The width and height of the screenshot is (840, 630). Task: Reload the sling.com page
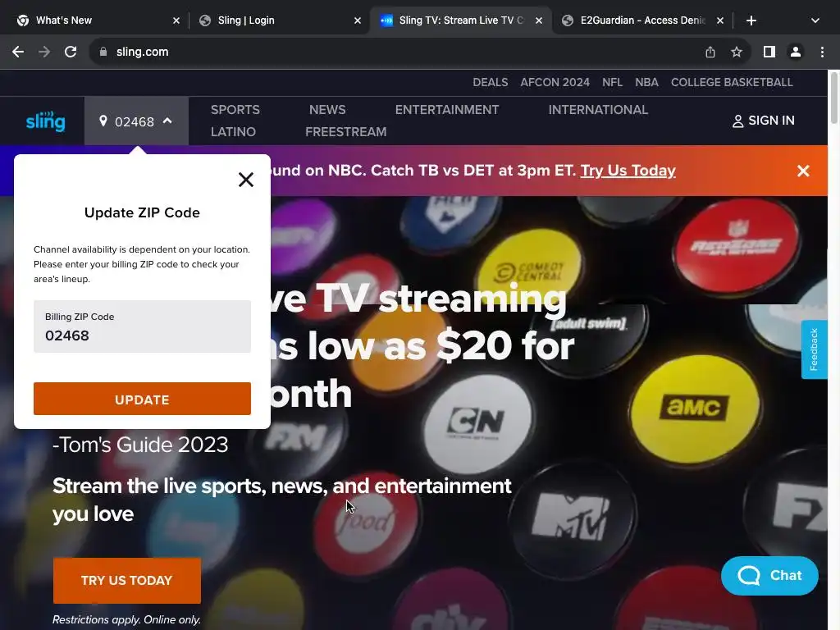[x=71, y=52]
